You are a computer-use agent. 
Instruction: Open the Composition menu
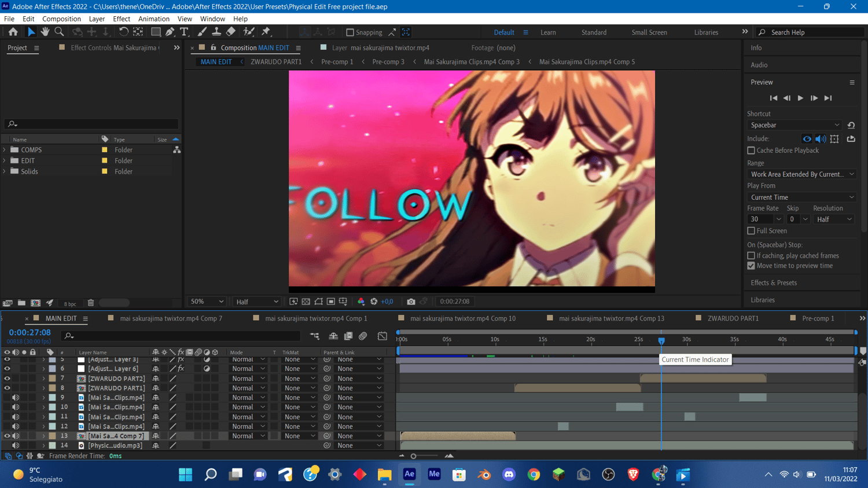click(x=61, y=19)
